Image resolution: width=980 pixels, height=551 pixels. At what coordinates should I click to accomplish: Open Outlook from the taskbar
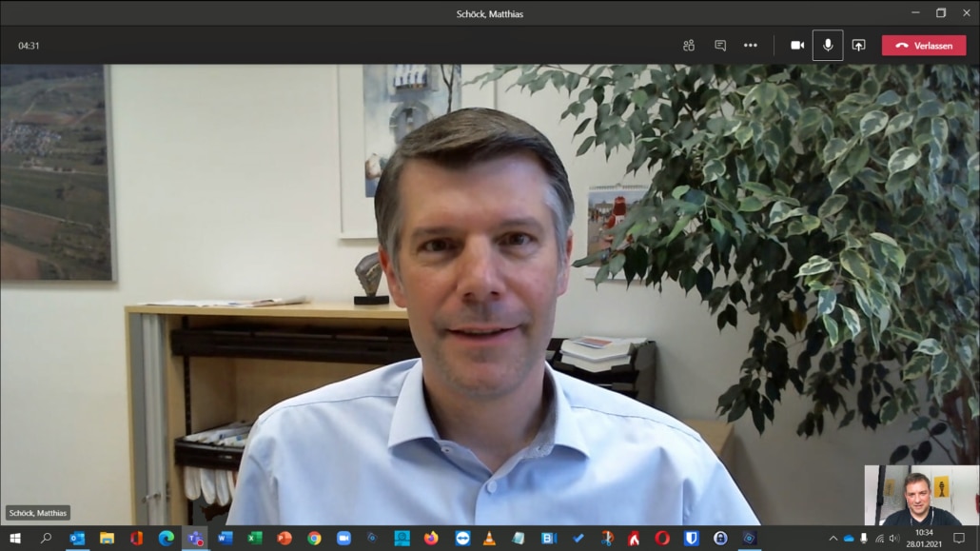pyautogui.click(x=77, y=538)
